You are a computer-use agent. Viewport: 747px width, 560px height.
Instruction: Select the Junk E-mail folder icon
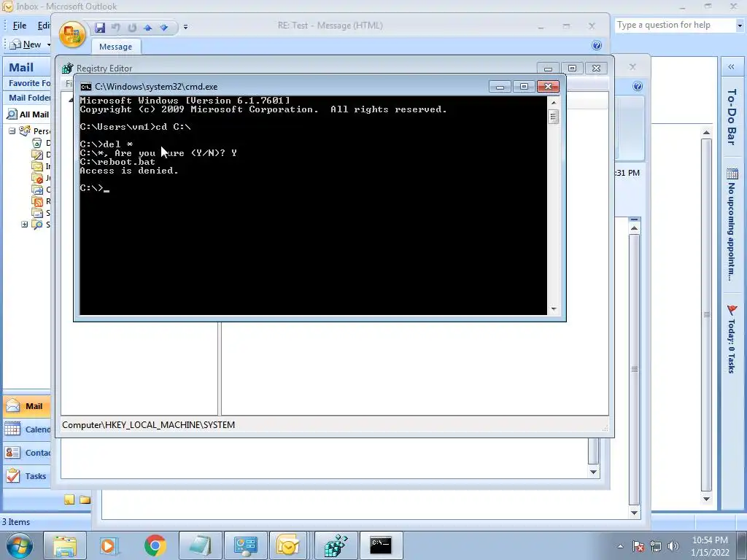pos(36,178)
